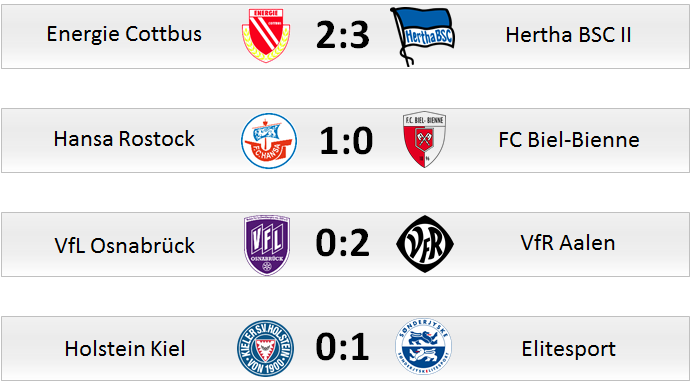Click the VfL Osnabrück team name

pos(125,245)
